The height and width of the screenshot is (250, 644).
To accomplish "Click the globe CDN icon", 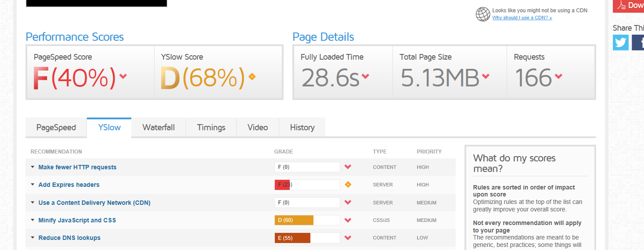I will (483, 14).
